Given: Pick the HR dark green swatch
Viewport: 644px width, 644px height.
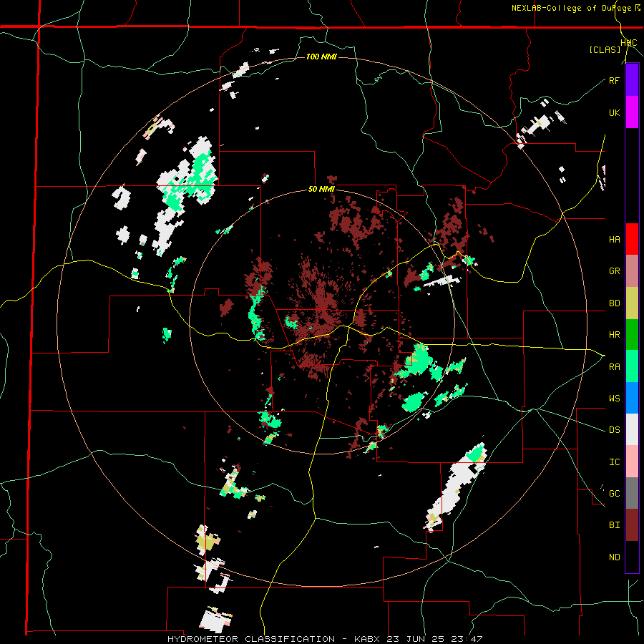Looking at the screenshot, I should (x=632, y=335).
